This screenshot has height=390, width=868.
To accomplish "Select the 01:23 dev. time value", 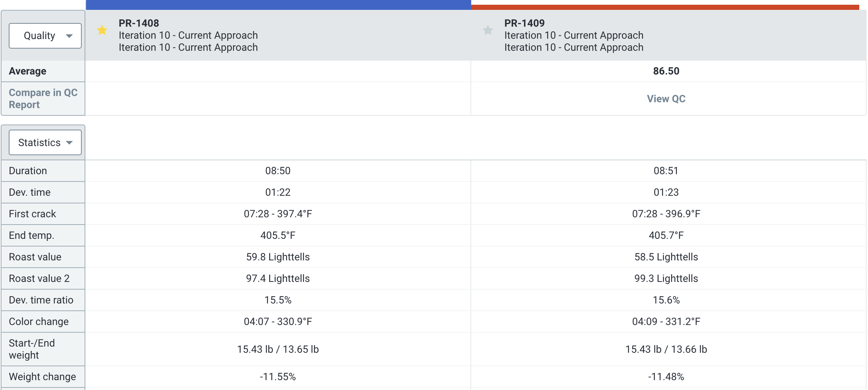I will (666, 192).
